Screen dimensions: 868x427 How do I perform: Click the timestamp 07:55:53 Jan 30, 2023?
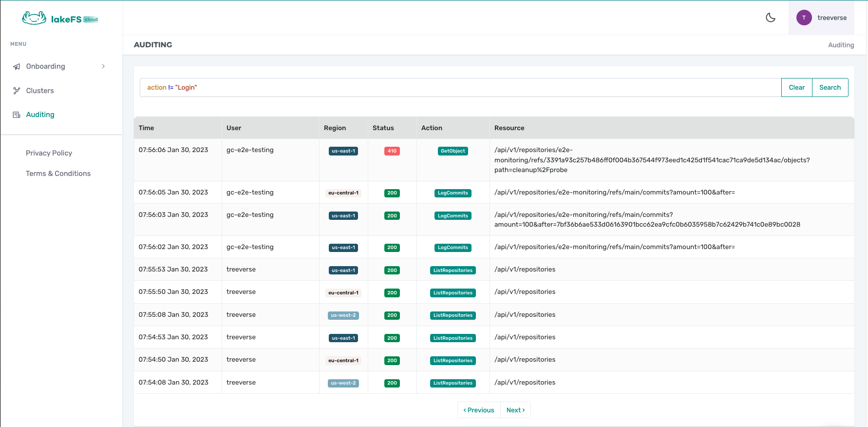coord(173,269)
